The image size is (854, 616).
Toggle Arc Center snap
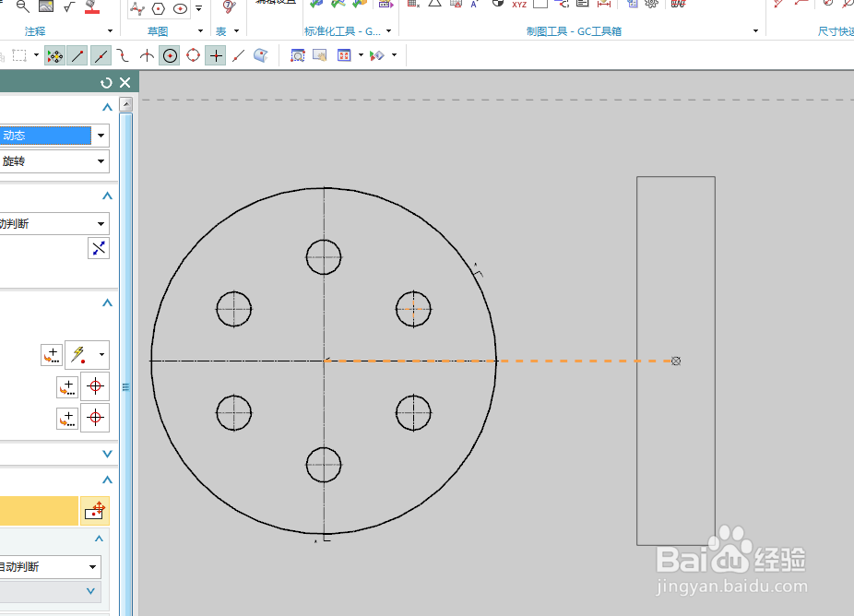pyautogui.click(x=170, y=55)
